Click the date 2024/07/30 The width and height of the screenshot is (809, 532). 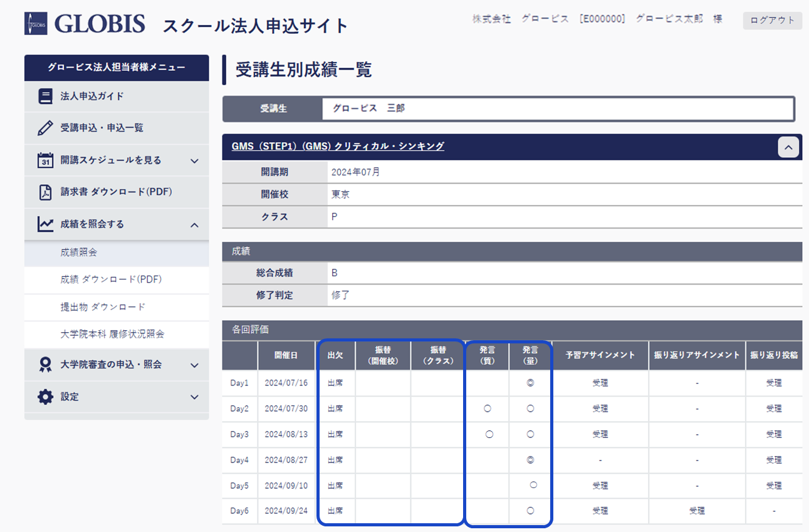coord(286,409)
